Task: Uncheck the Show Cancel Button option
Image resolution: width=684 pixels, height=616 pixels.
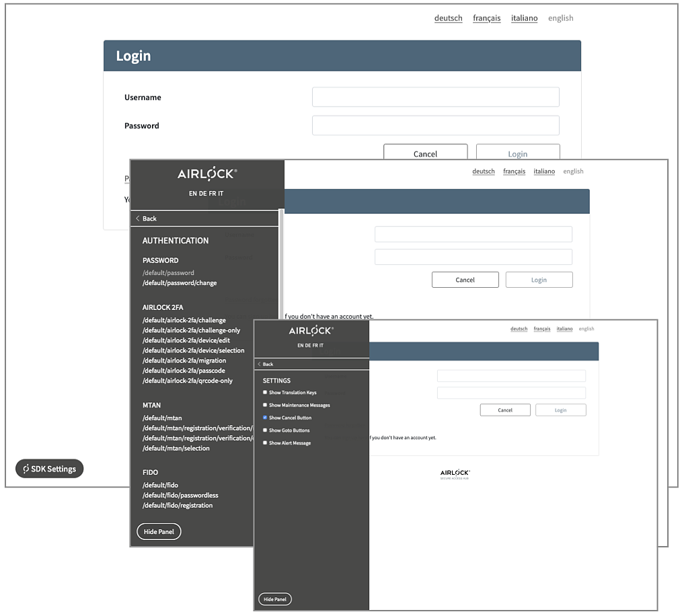Action: click(265, 418)
